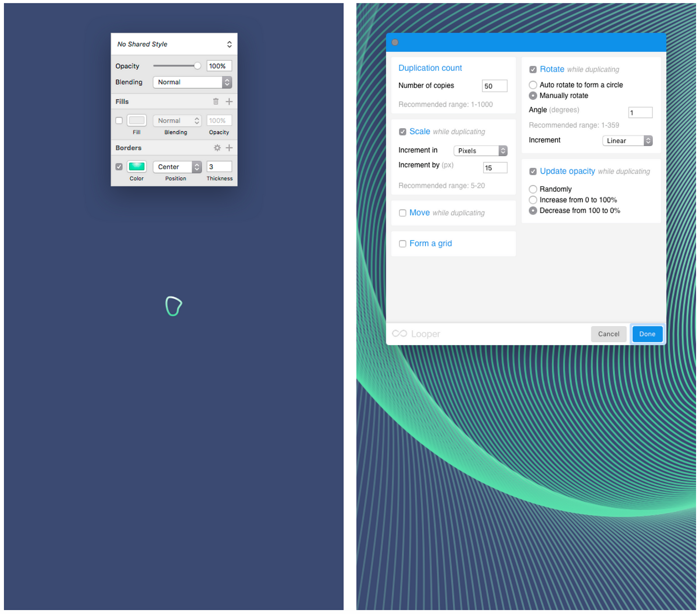700x614 pixels.
Task: Click the Number of copies field
Action: (x=495, y=86)
